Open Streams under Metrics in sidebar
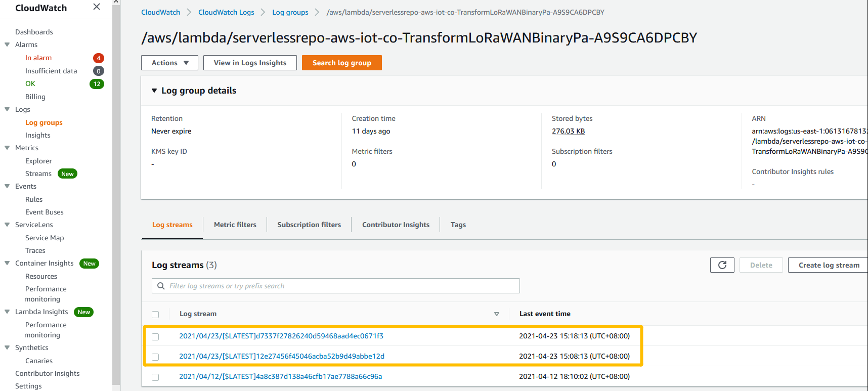Viewport: 868px width, 391px height. (x=38, y=173)
